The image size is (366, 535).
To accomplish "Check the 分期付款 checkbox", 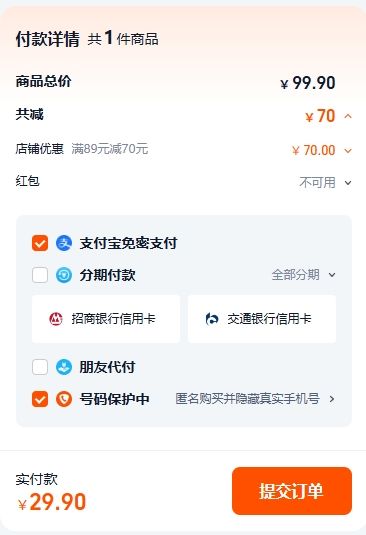I will pyautogui.click(x=40, y=275).
